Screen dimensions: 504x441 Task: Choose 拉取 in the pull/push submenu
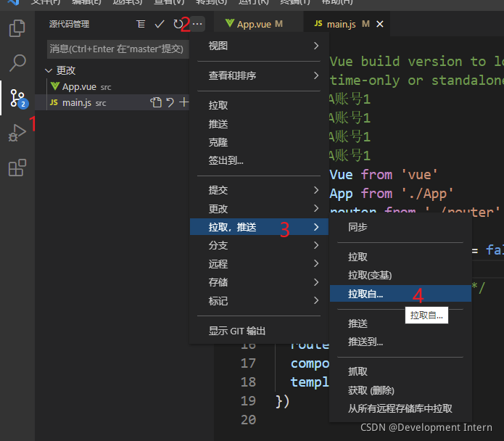400,257
